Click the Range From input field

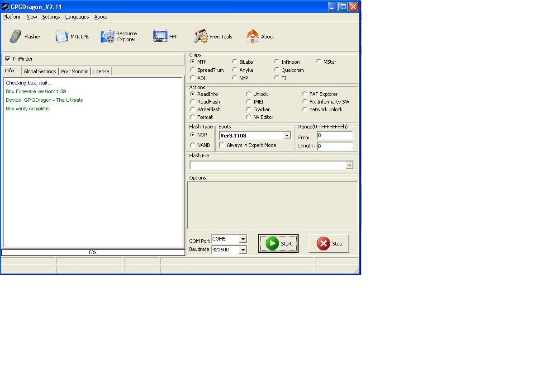335,136
